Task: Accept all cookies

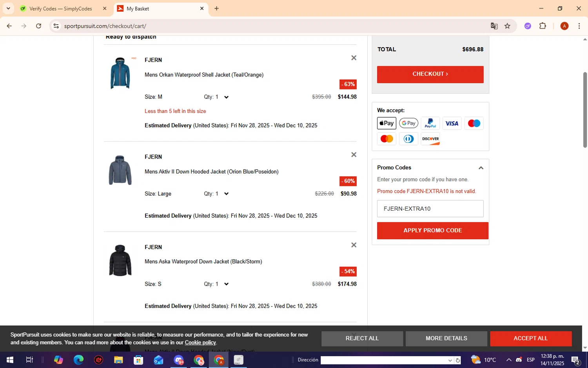Action: (530, 339)
